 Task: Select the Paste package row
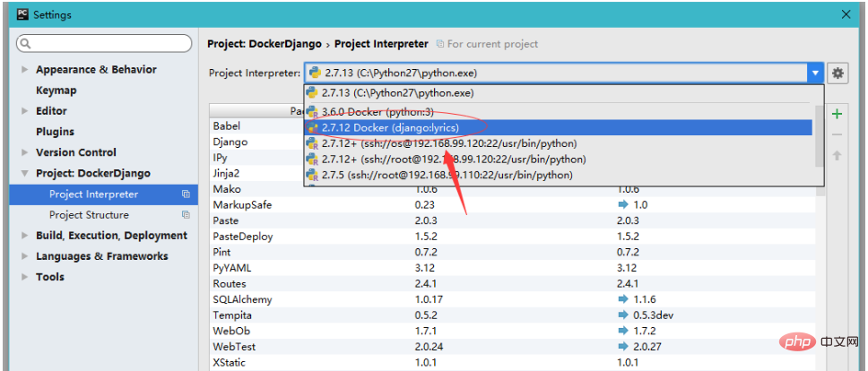(512, 220)
